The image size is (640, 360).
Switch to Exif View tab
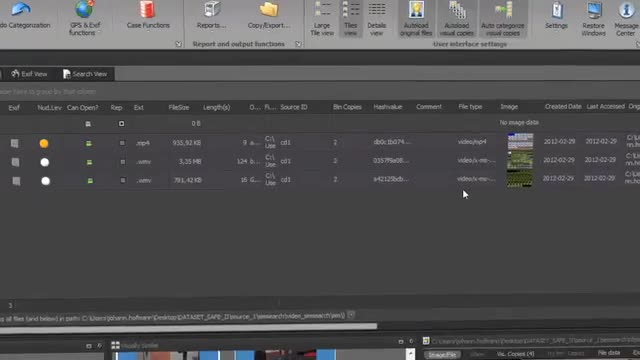pyautogui.click(x=29, y=74)
